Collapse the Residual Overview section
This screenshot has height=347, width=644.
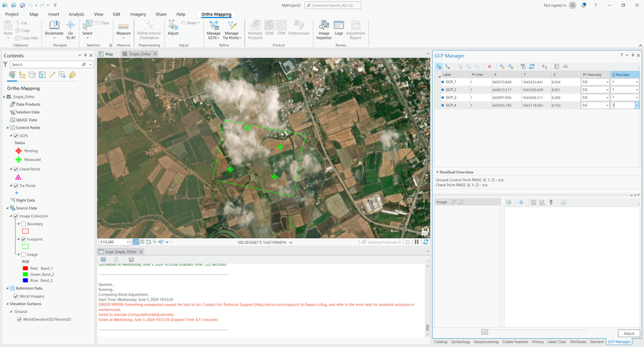[x=437, y=173]
